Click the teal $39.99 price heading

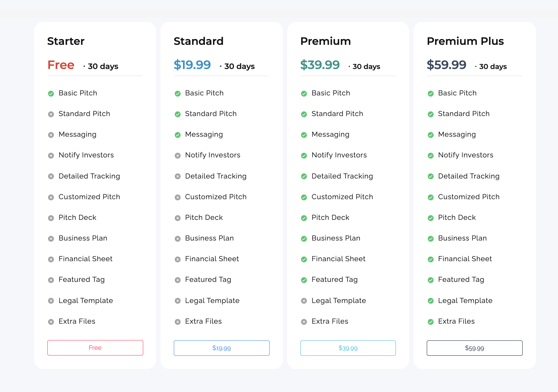click(320, 65)
